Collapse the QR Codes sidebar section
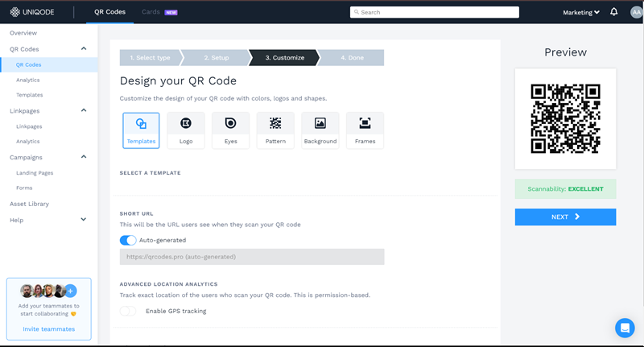 [x=84, y=48]
